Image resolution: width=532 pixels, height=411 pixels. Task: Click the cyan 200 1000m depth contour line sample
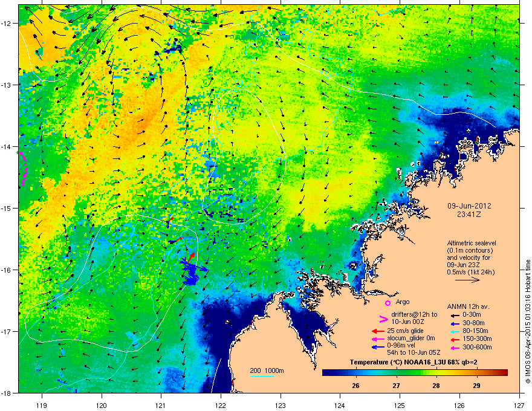262,376
